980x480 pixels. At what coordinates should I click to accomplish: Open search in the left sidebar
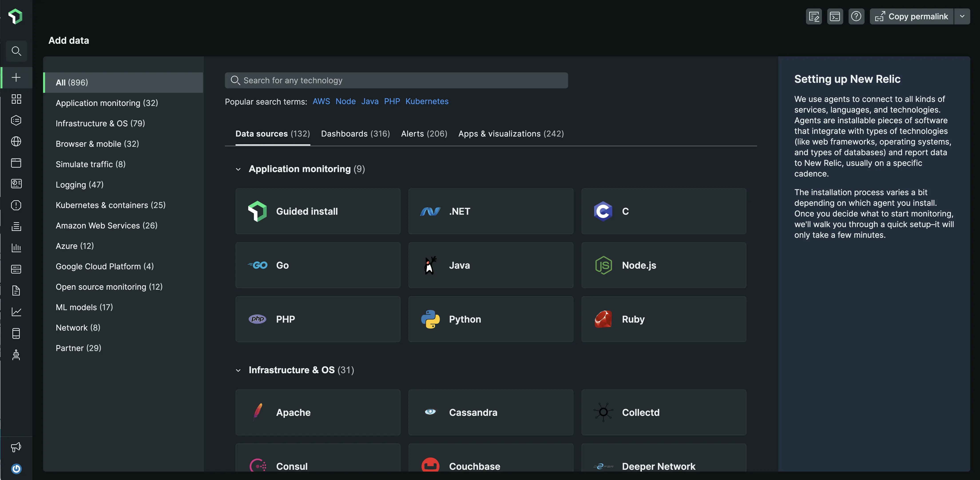tap(16, 51)
